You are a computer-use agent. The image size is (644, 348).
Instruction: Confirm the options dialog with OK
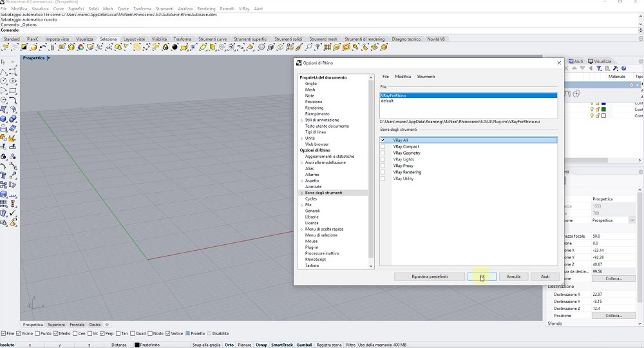[x=482, y=276]
